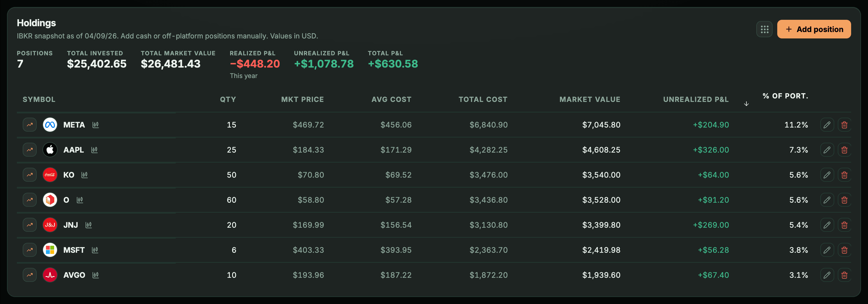This screenshot has height=304, width=868.
Task: Click AVGO total cost $1,872.20
Action: (x=489, y=275)
